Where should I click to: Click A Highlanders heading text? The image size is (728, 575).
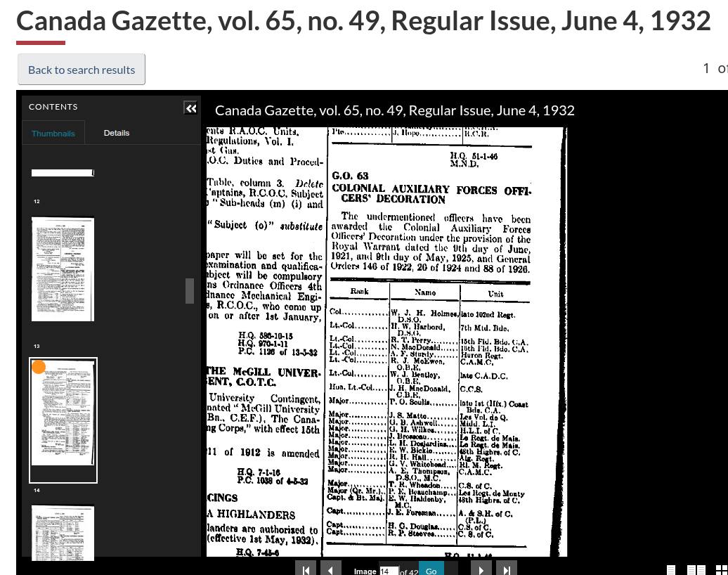click(x=251, y=515)
